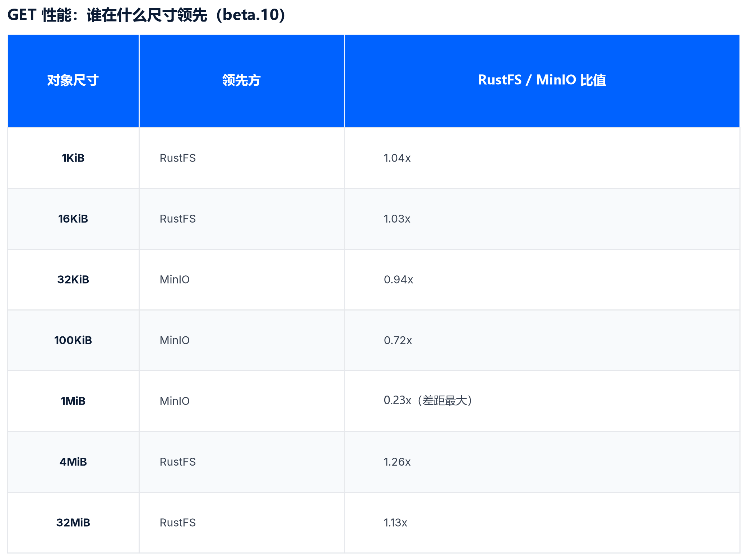Select 'MinIO' in the 100KiB row

(175, 340)
